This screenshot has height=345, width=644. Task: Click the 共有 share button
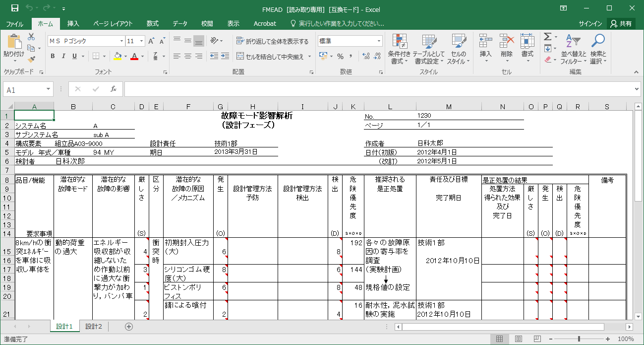pyautogui.click(x=622, y=23)
